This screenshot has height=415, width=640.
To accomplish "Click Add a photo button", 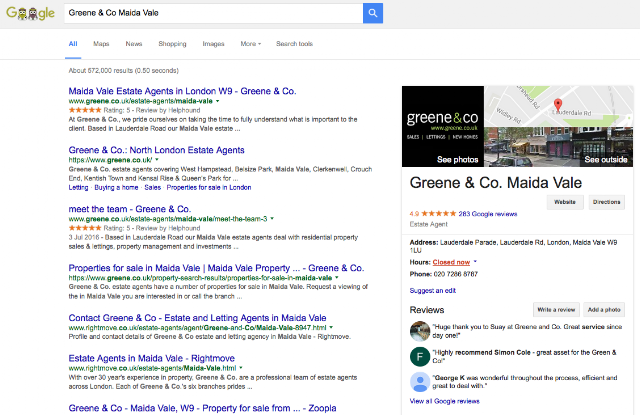I will pos(604,310).
